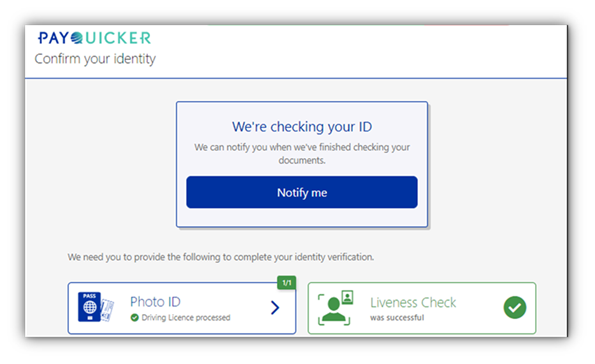Click the large green checkmark on Liveness Check

point(515,307)
